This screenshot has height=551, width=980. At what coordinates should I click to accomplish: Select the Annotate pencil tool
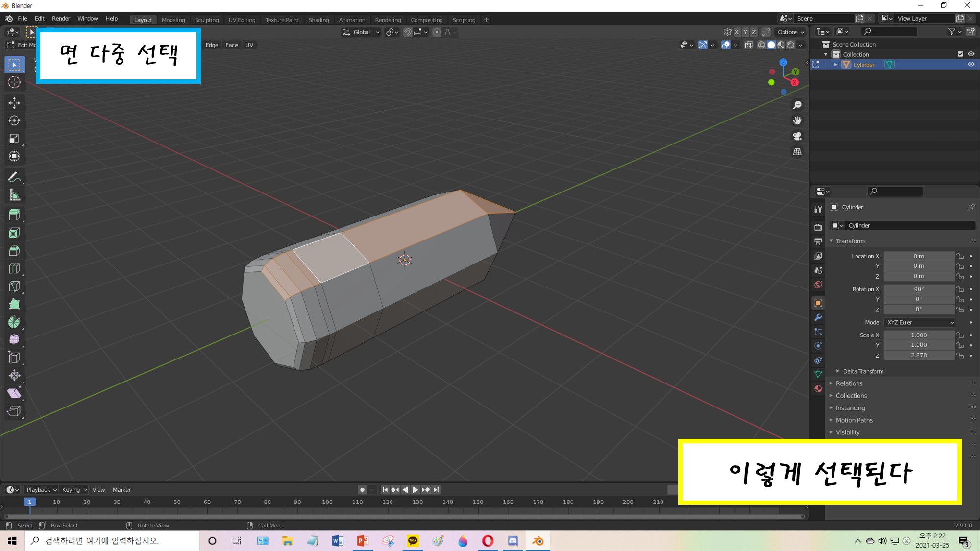click(14, 177)
